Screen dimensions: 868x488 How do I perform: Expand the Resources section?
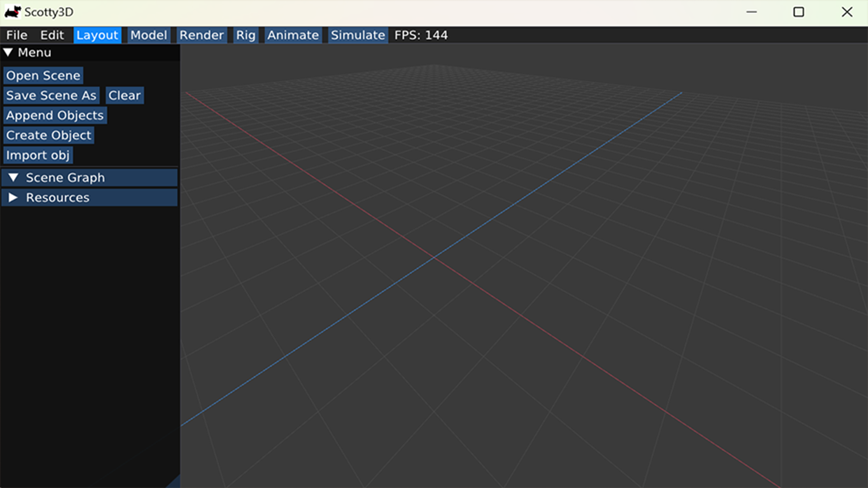pyautogui.click(x=57, y=197)
